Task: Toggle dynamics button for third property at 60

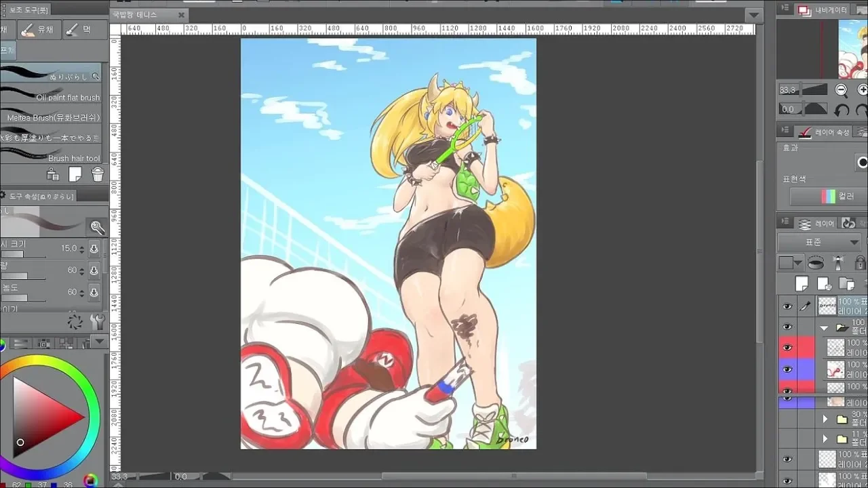Action: pyautogui.click(x=94, y=292)
